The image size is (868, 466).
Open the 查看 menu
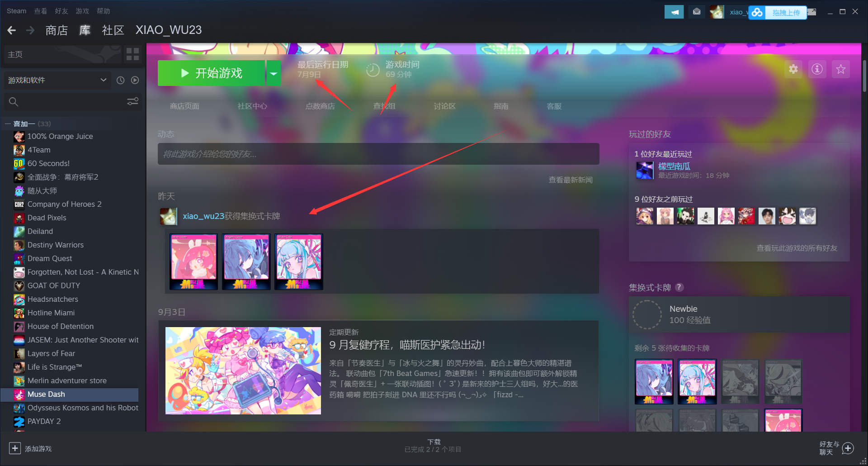pyautogui.click(x=41, y=11)
